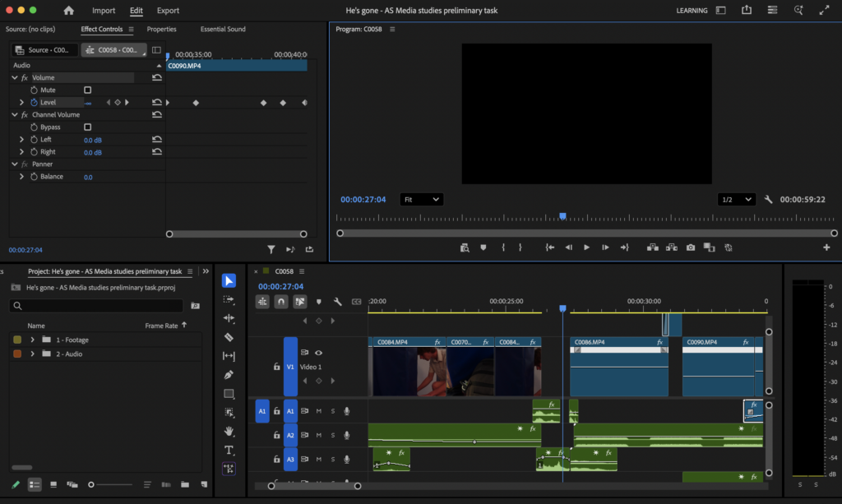Select the Razor tool in the toolbar
This screenshot has width=842, height=504.
pos(229,337)
